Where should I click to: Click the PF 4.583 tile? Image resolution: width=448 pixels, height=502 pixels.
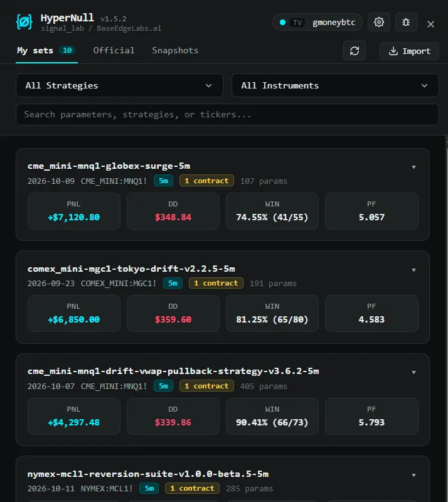(371, 313)
